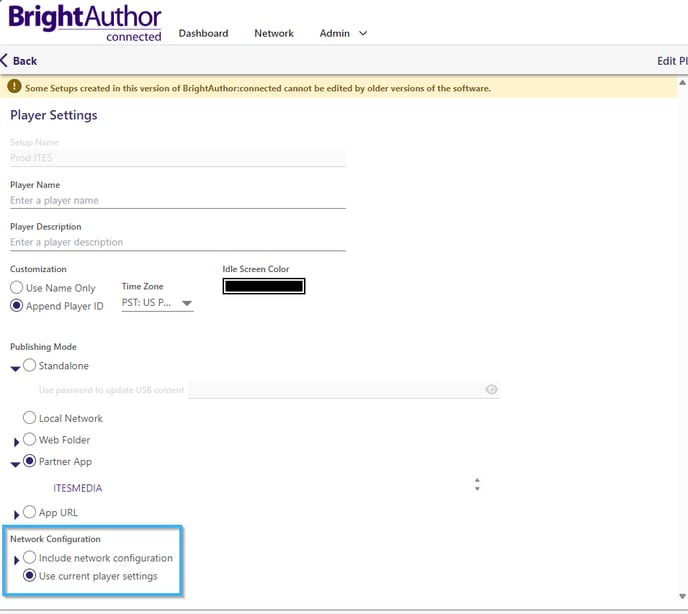Click the Player Settings heading

[x=54, y=115]
